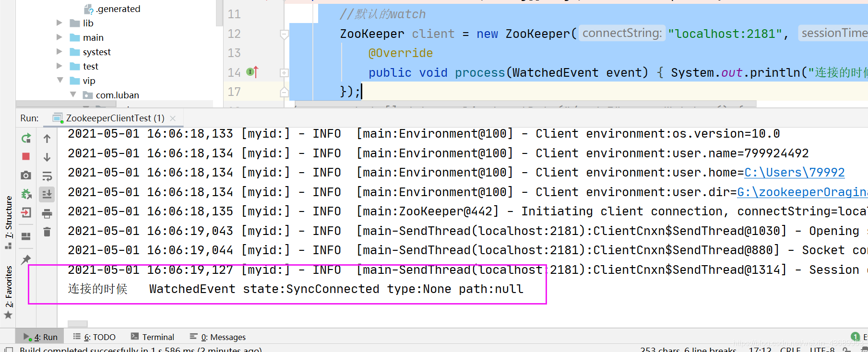Click the connectString parameter hint
The height and width of the screenshot is (352, 868).
(622, 33)
